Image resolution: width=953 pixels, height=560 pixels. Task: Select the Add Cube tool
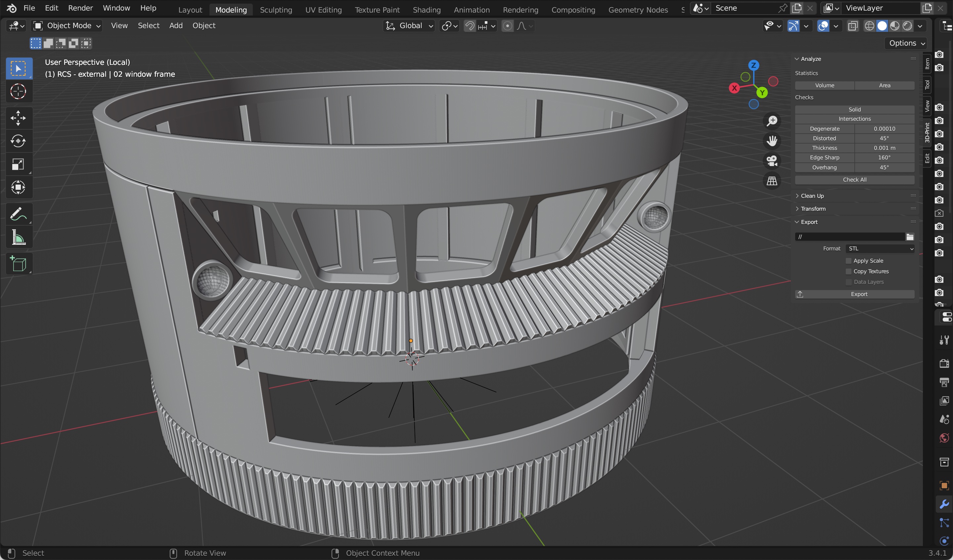click(19, 264)
